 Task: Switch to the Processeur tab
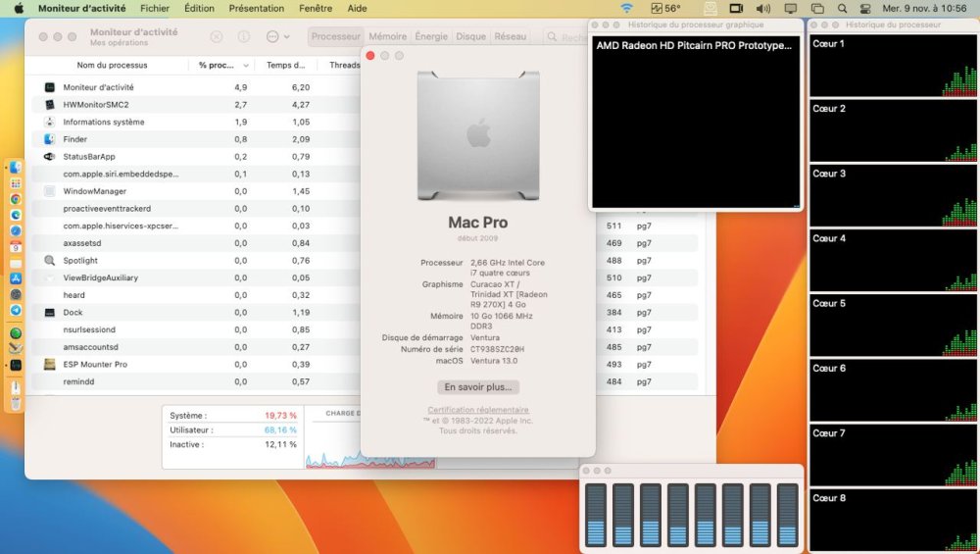[x=335, y=36]
